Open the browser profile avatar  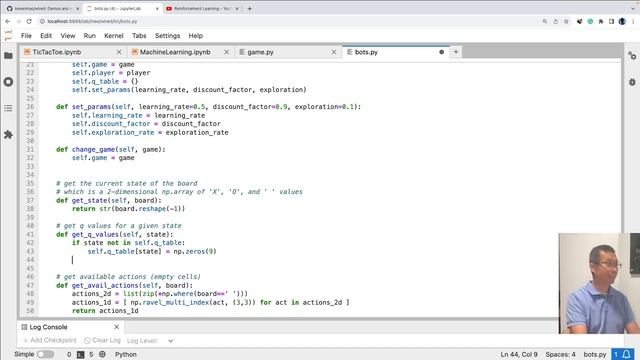pyautogui.click(x=622, y=21)
